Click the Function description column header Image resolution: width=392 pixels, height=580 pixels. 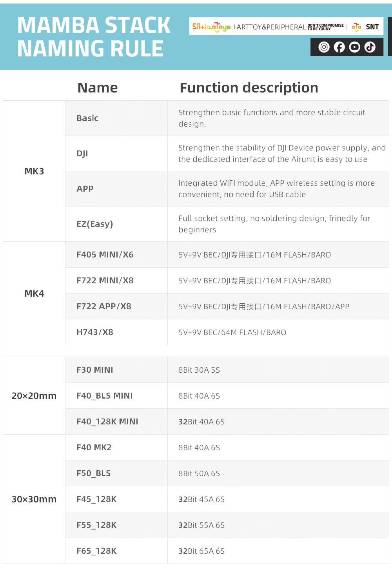[x=249, y=87]
